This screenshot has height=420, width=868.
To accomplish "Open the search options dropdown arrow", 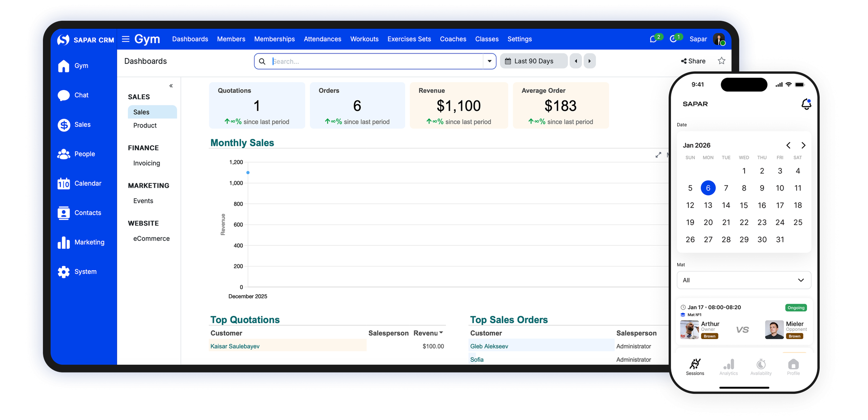I will 489,61.
